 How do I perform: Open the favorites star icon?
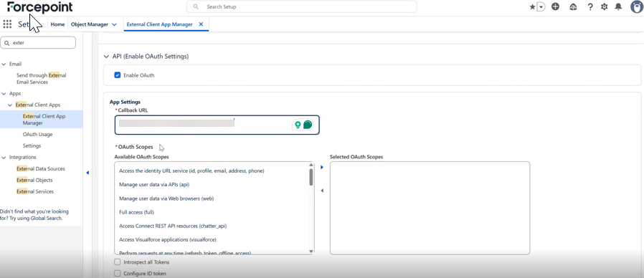coord(532,6)
